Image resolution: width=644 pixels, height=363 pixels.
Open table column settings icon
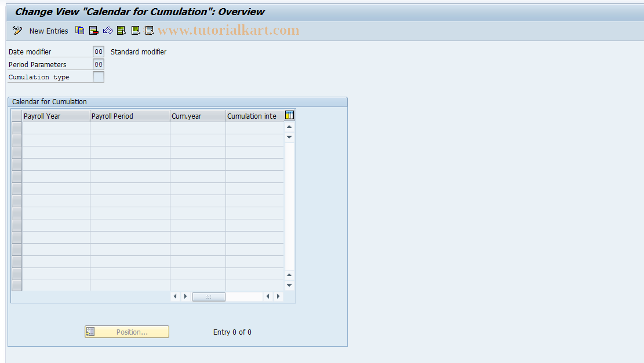(x=290, y=115)
